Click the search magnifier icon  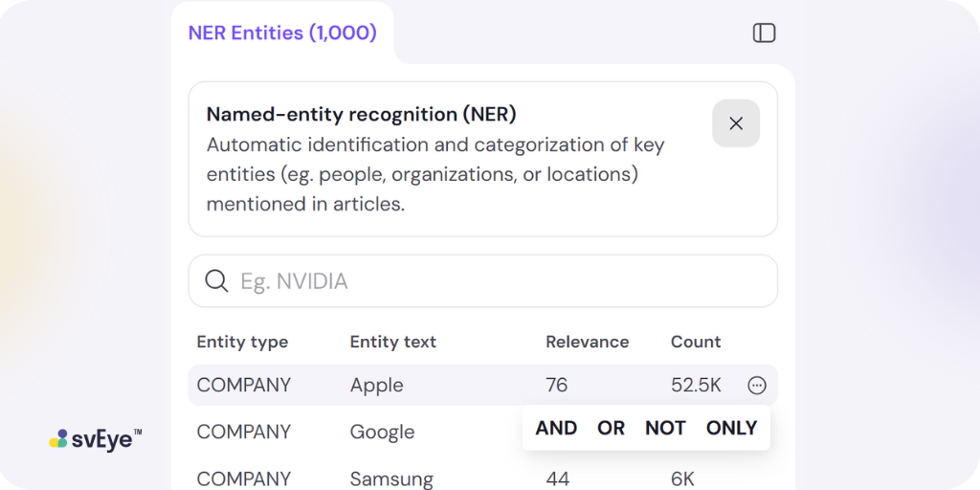[x=216, y=280]
